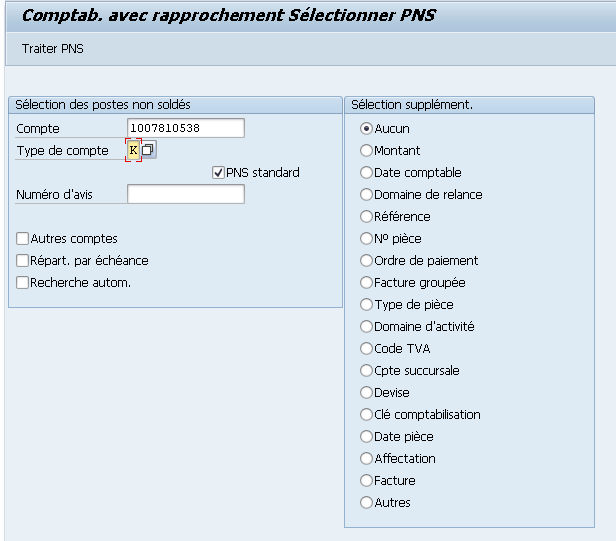Pick the Devise radio button
Viewport: 616px width, 541px height.
(366, 392)
